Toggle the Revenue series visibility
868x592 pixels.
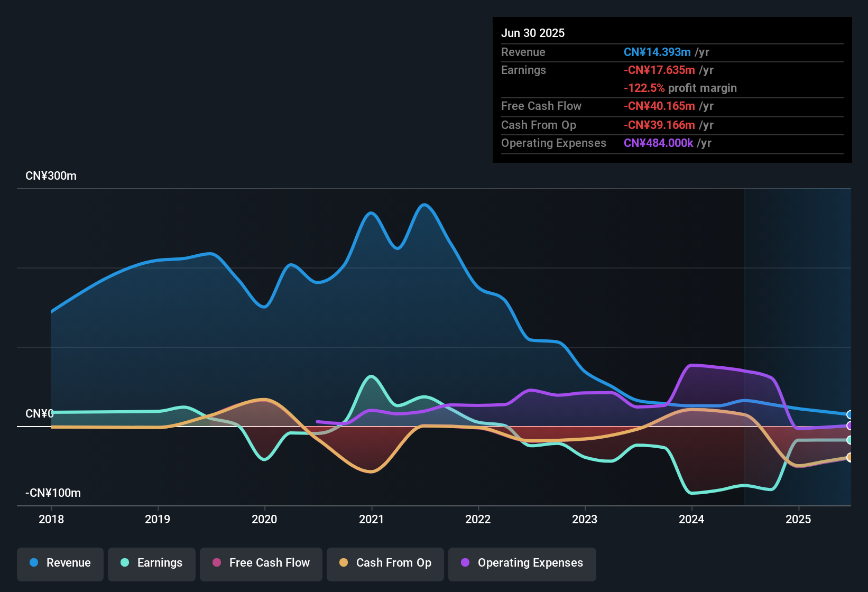pyautogui.click(x=60, y=563)
